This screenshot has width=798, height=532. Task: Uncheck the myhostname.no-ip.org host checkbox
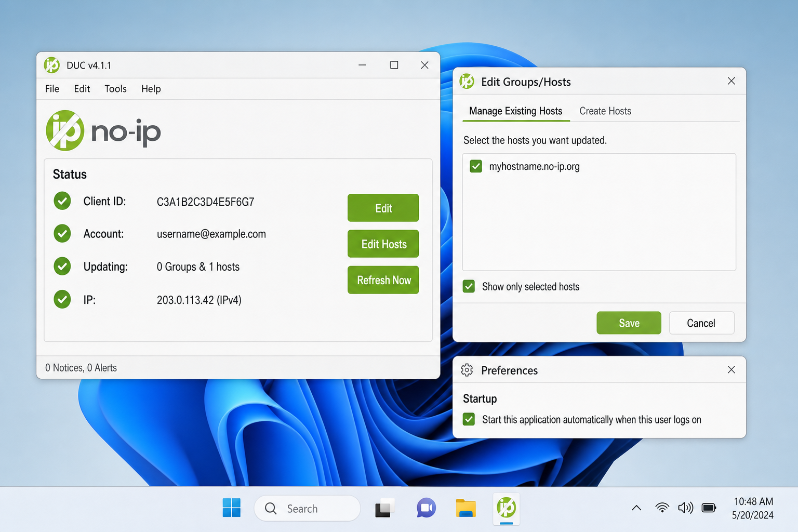(x=476, y=166)
